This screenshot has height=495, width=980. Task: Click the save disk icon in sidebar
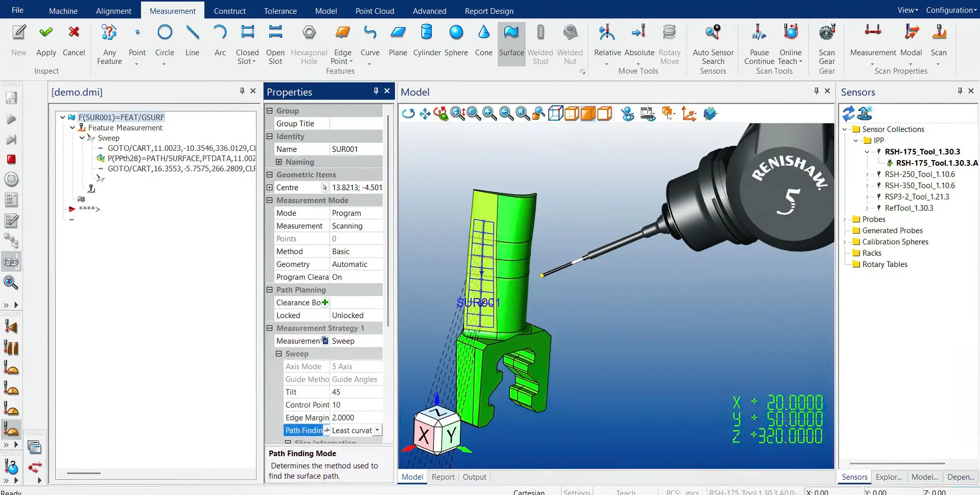point(11,98)
